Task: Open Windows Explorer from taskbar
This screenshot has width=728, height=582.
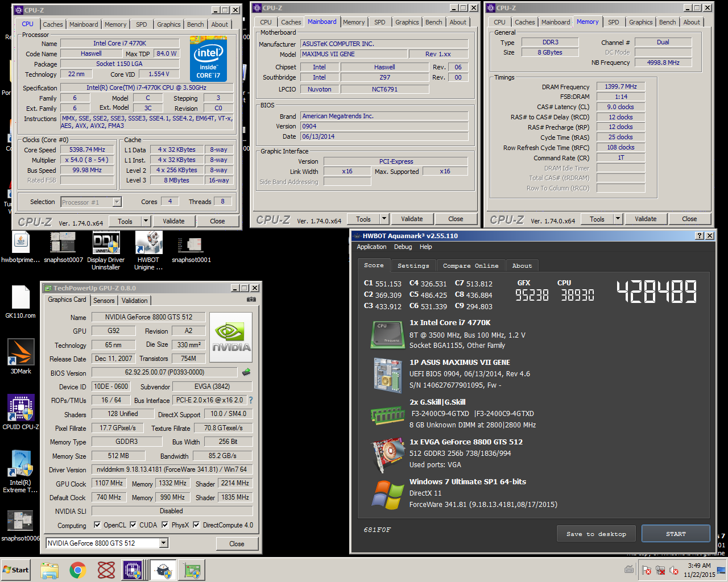Action: click(x=49, y=570)
